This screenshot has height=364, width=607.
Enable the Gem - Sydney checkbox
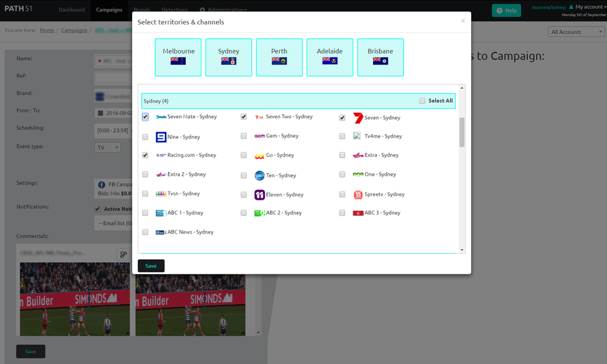pos(243,135)
